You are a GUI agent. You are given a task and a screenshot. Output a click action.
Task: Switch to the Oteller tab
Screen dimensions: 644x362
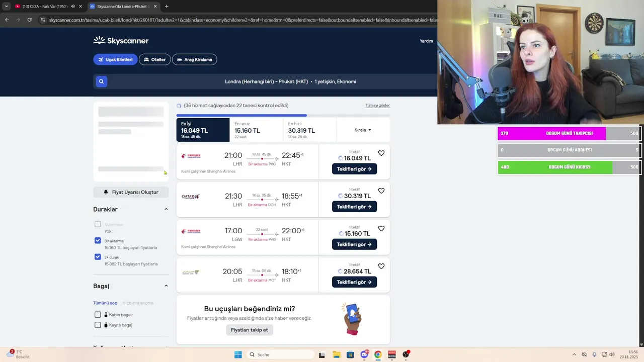[154, 59]
